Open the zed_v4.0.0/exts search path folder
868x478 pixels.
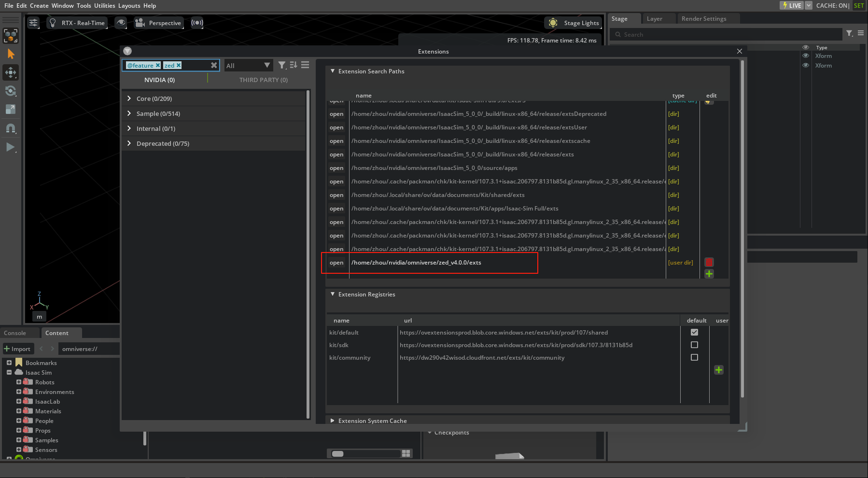coord(336,263)
